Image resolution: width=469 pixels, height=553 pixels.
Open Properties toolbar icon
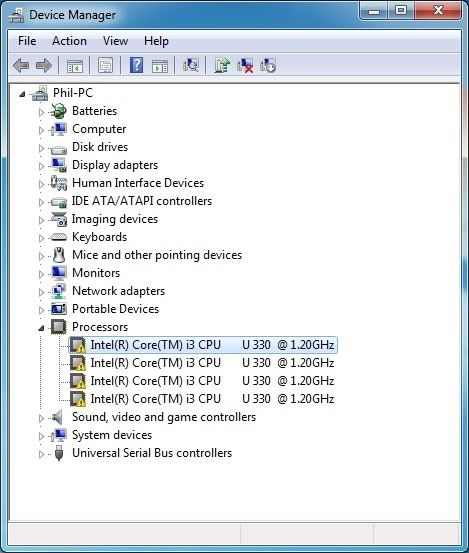(105, 66)
